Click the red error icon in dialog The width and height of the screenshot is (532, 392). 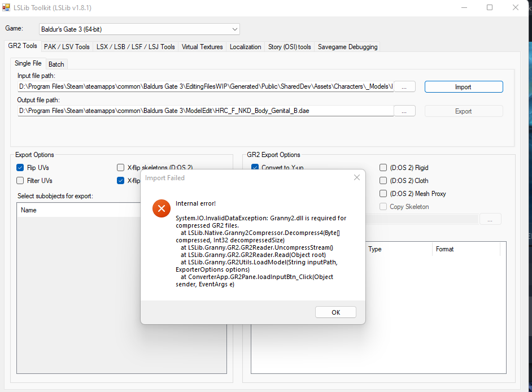[161, 209]
